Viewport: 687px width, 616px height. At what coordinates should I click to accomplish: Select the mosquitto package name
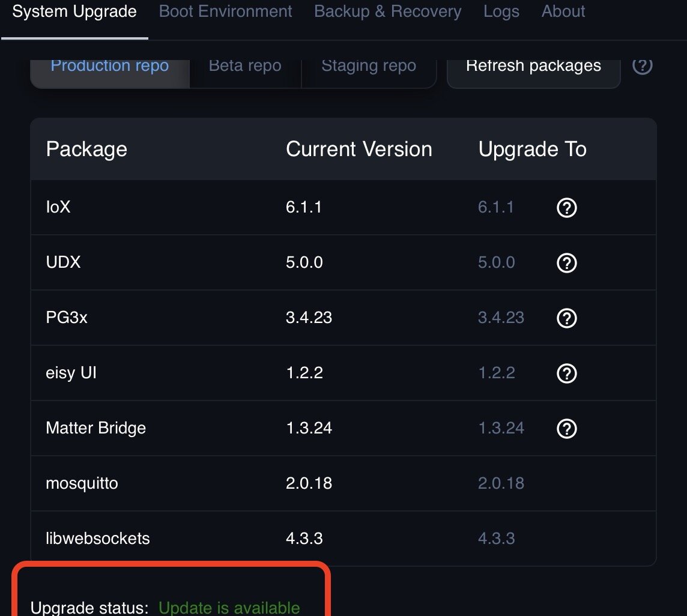(x=82, y=483)
